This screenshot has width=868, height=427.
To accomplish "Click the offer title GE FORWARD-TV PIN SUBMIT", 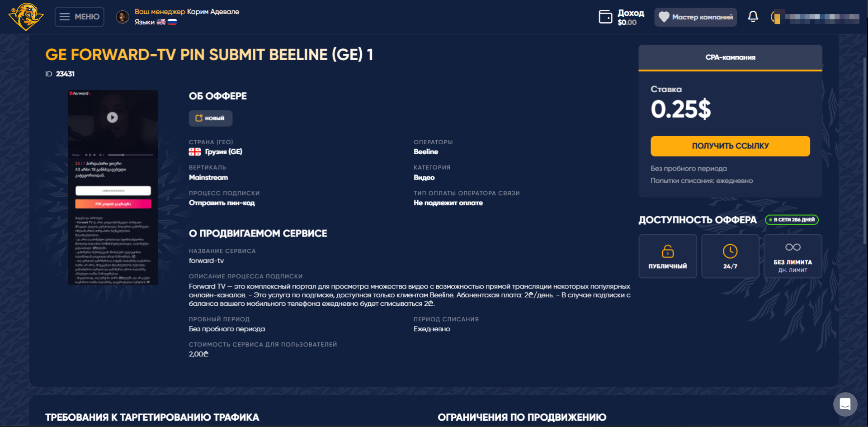I will tap(209, 55).
